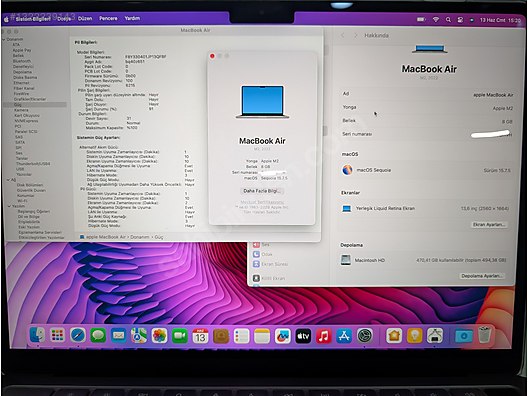Open Maps app in the Dock
Image resolution: width=528 pixels, height=396 pixels.
139,335
